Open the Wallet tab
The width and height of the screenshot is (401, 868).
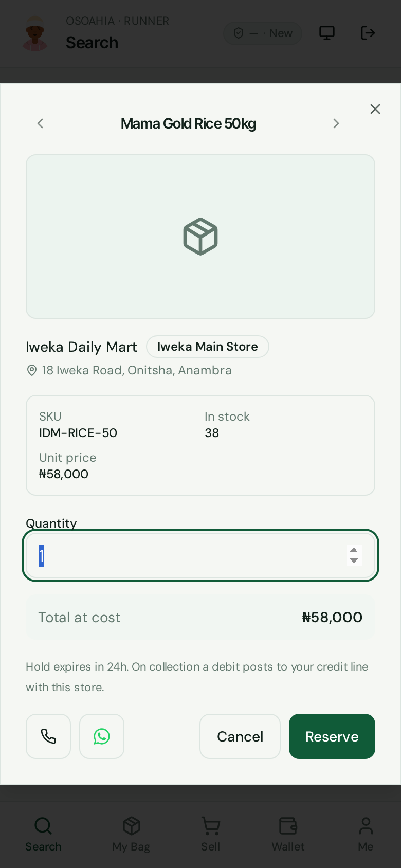click(x=288, y=835)
